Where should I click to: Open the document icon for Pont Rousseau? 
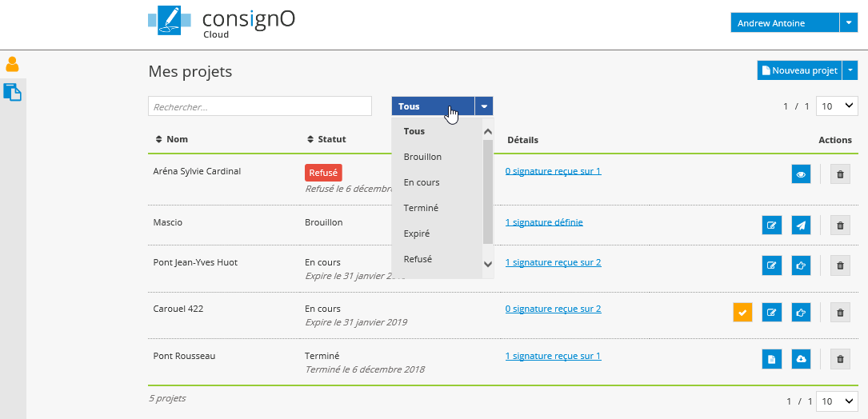(x=771, y=359)
